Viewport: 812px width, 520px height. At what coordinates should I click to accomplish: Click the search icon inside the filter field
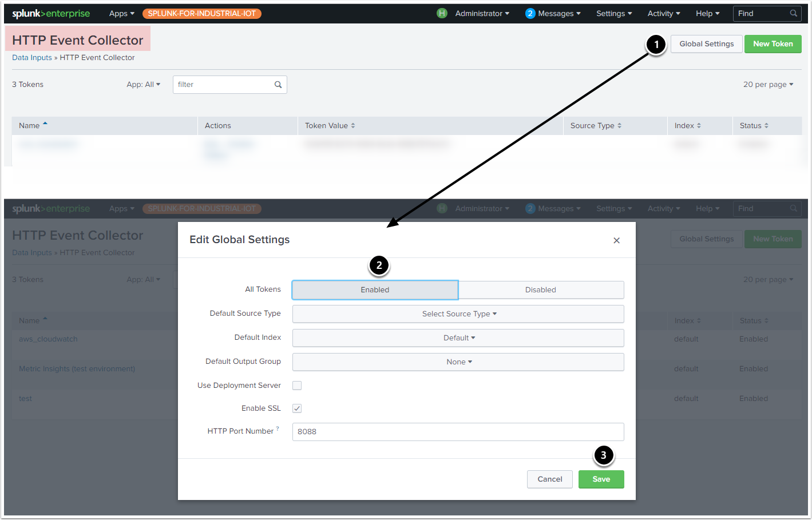coord(278,85)
